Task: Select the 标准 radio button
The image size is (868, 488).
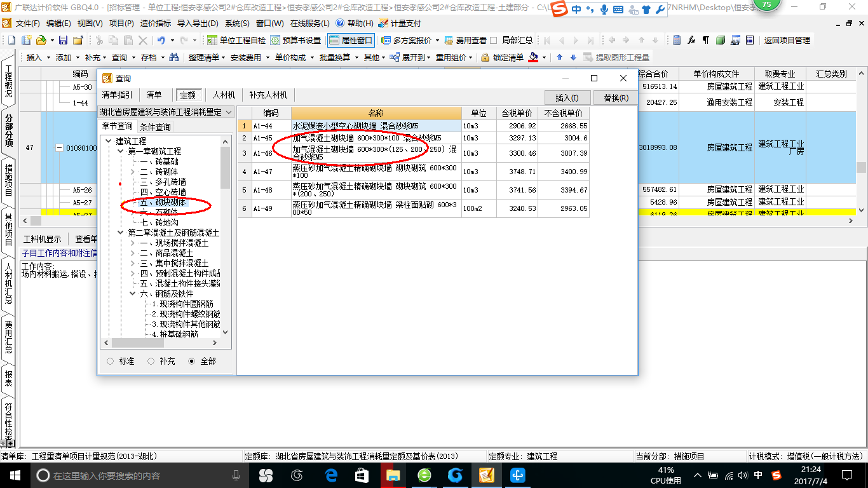Action: 111,361
